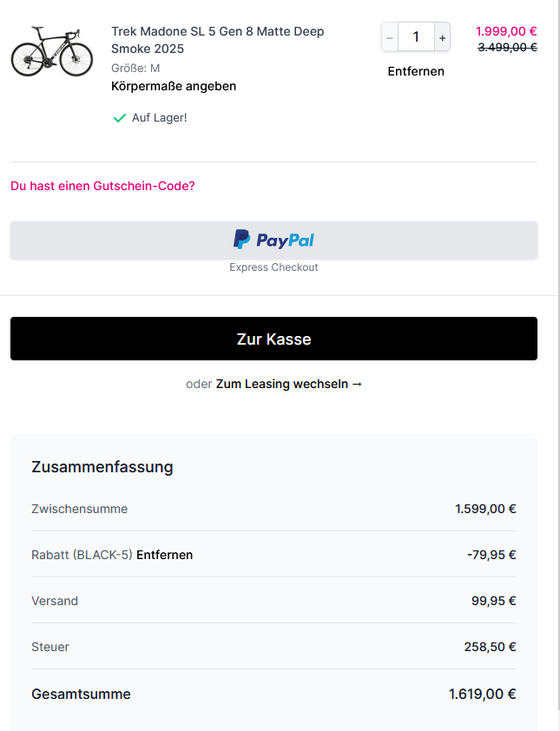Click the crossed-out price 3.499,00 €
Image resolution: width=560 pixels, height=731 pixels.
tap(507, 48)
